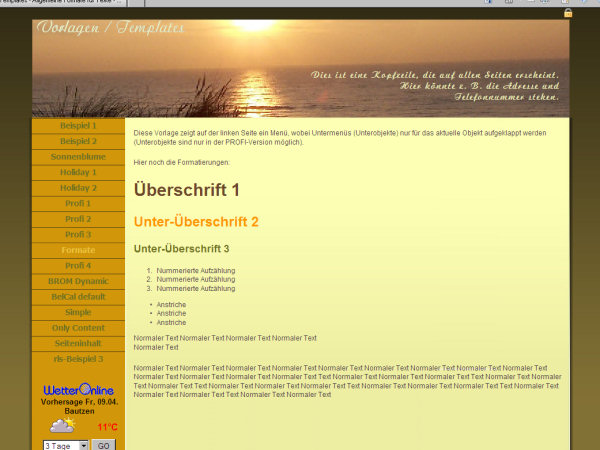Click the Vorlagen / Templates header title
Viewport: 600px width, 450px height.
click(111, 28)
